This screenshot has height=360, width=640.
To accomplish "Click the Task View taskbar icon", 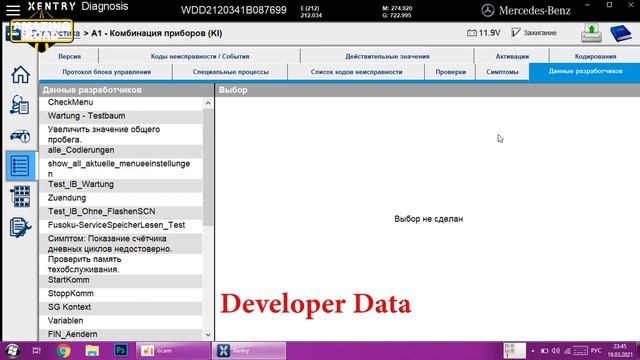I will pyautogui.click(x=36, y=351).
